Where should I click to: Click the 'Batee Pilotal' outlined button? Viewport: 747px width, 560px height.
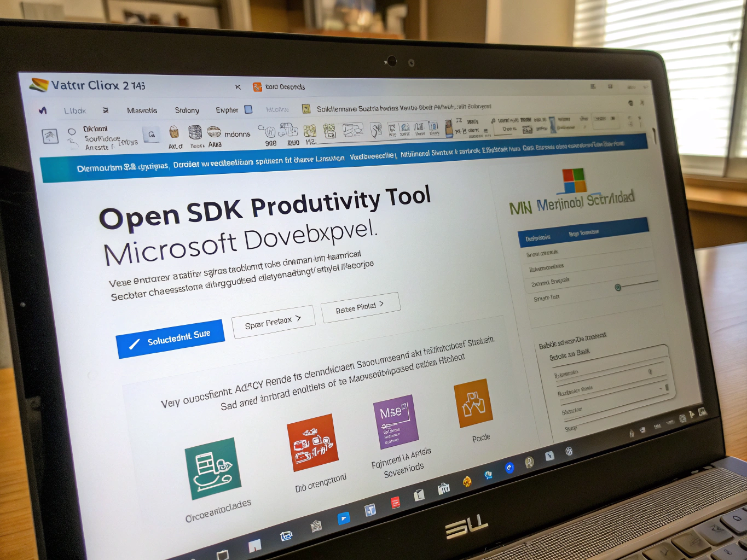361,307
